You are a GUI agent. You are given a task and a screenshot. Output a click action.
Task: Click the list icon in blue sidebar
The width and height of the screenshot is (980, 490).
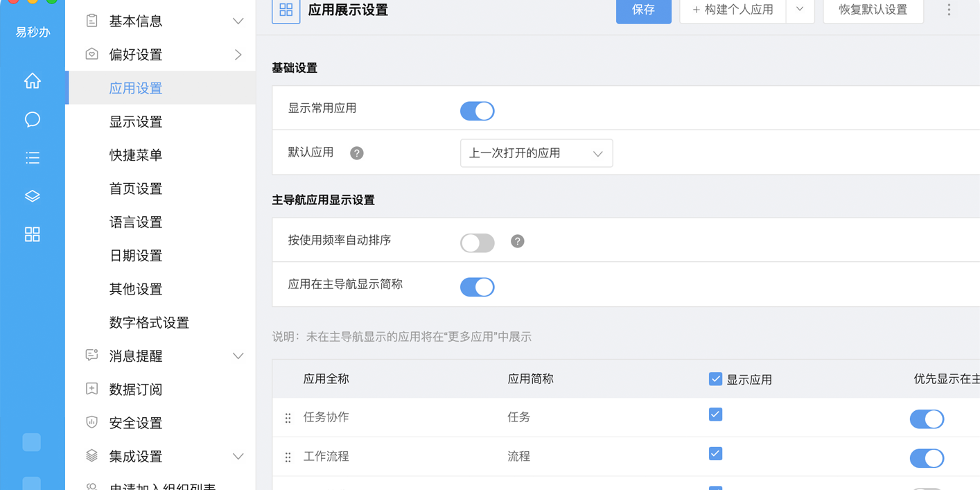click(x=32, y=158)
